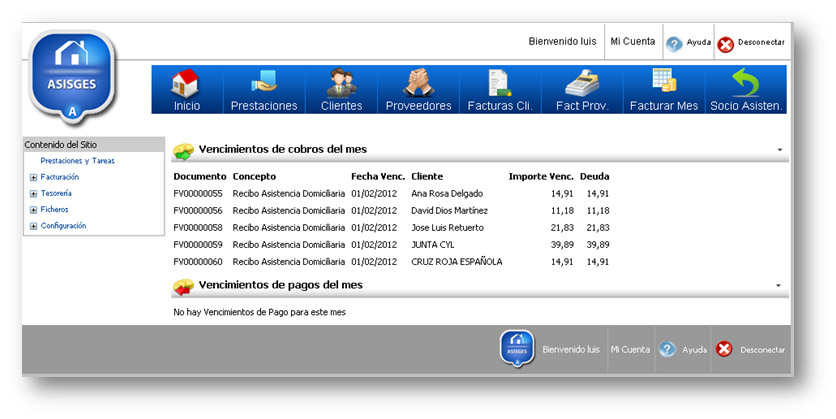Screen dimensions: 836x419
Task: Click the footer Ayuda question mark icon
Action: point(667,349)
